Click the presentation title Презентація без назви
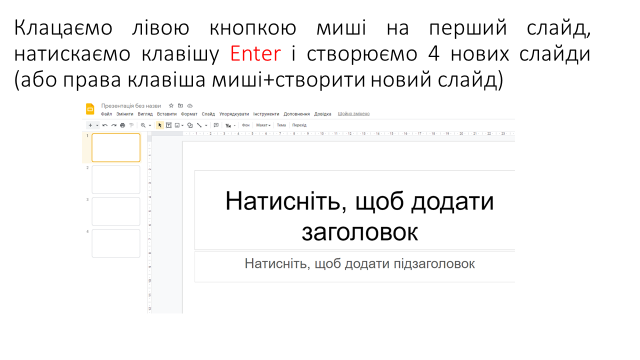Viewport: 640px width, 360px height. click(x=131, y=106)
